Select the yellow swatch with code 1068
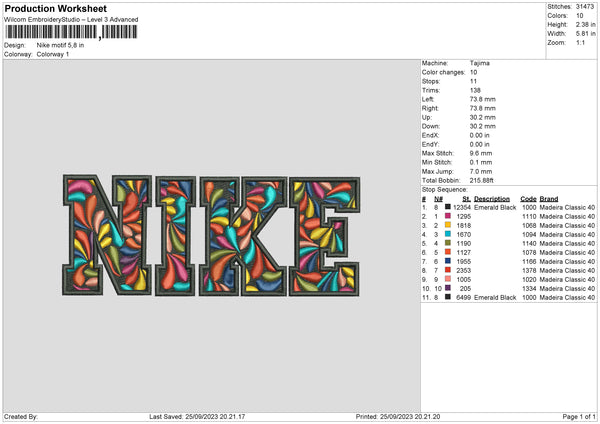Image resolution: width=600 pixels, height=424 pixels. point(447,225)
